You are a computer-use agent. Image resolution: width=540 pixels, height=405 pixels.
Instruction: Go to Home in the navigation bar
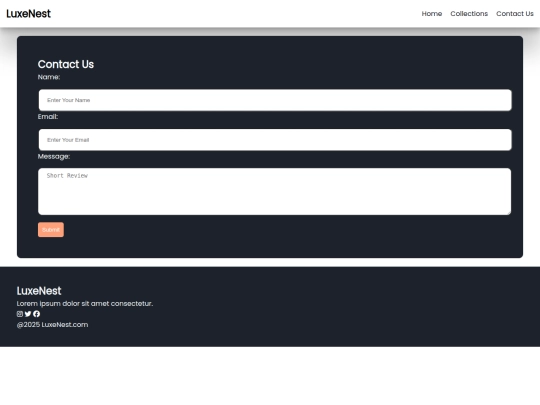(x=432, y=14)
